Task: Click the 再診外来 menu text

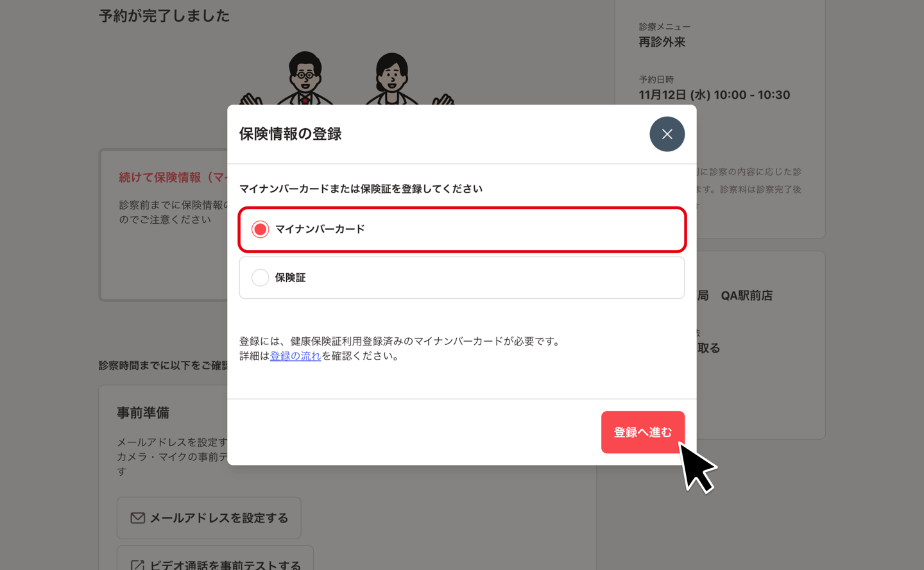Action: [x=662, y=42]
